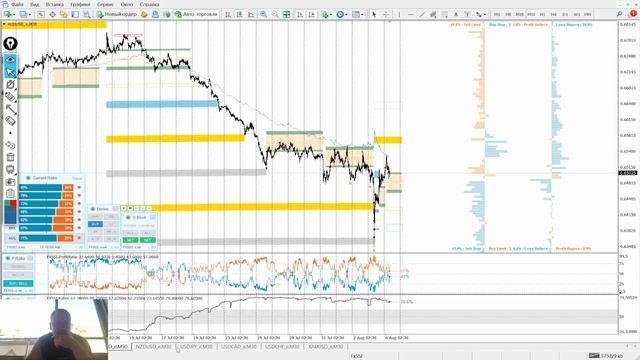Click the clipboard icon in sidebar
Screen dimensions: 640x360
pos(10,193)
